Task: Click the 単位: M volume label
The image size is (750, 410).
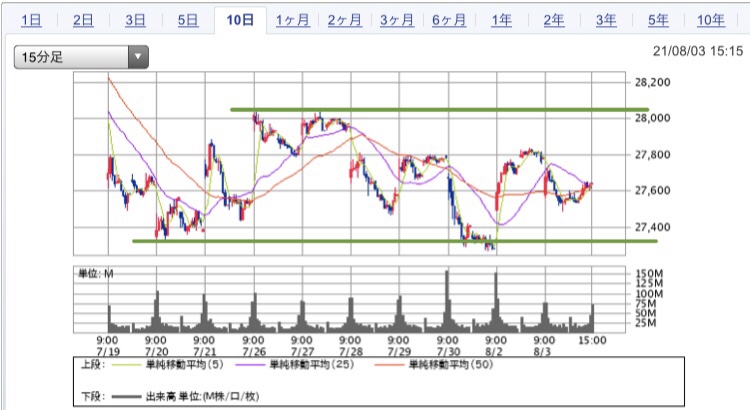Action: click(x=96, y=274)
